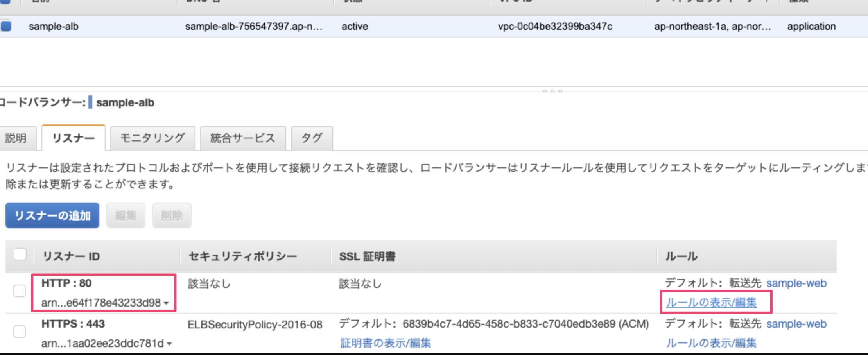Expand the HTTPS : 443 listener ARN dropdown arrow
The height and width of the screenshot is (355, 868).
[x=169, y=344]
